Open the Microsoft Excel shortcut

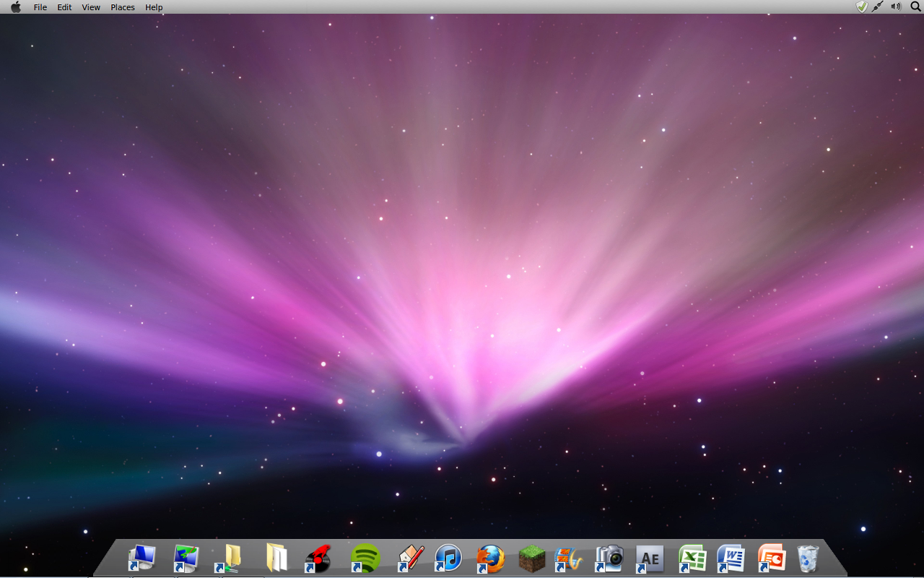tap(691, 556)
